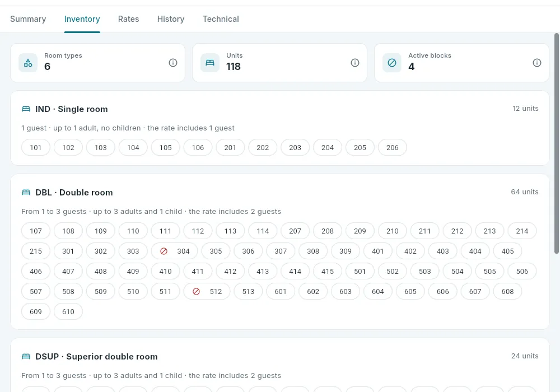The image size is (560, 392).
Task: Pick double room unit 107
Action: click(x=36, y=231)
